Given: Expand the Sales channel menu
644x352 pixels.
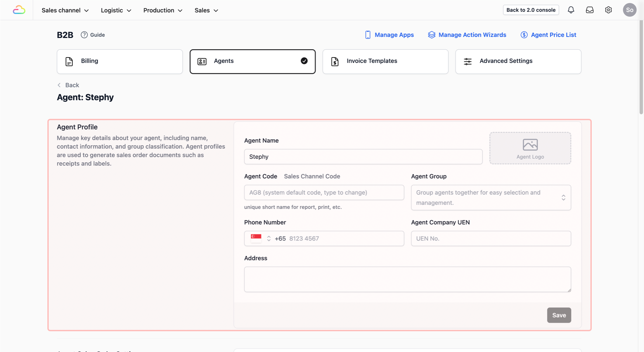Looking at the screenshot, I should 65,10.
